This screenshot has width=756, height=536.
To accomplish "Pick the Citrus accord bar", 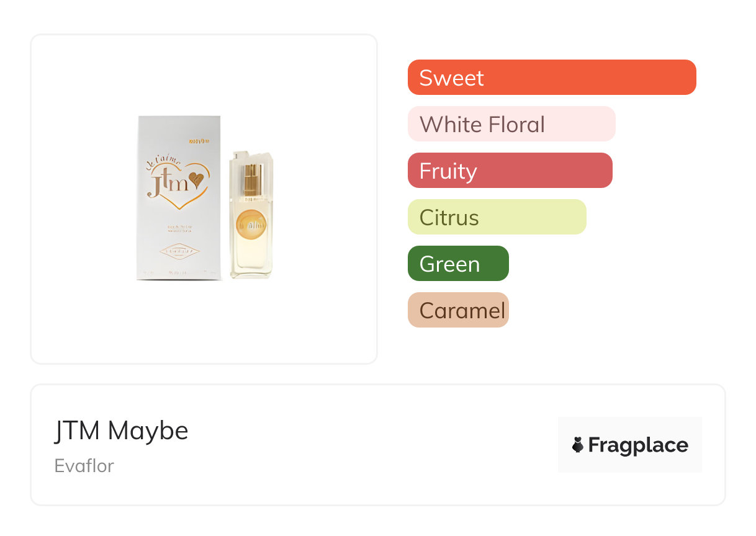I will tap(497, 217).
